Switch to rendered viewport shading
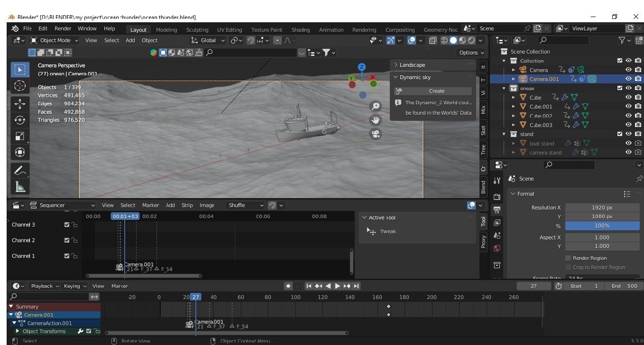Viewport: 644px width, 345px height. click(x=471, y=40)
